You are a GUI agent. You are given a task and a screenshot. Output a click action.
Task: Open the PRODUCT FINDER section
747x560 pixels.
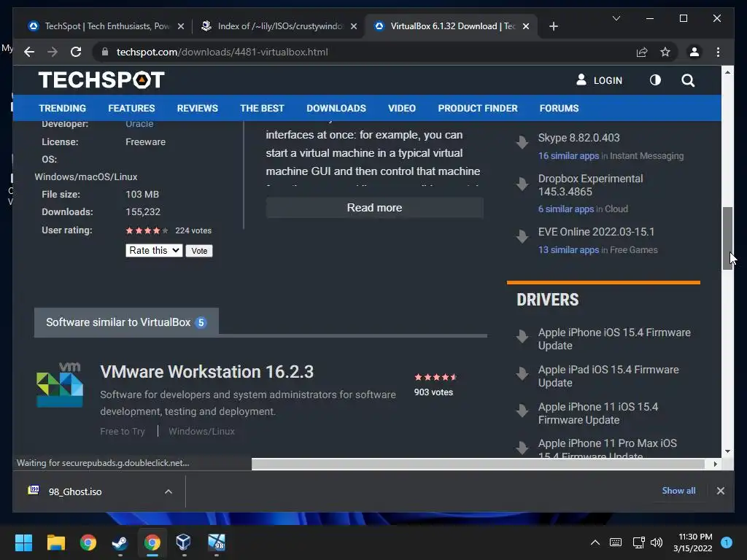pos(478,108)
